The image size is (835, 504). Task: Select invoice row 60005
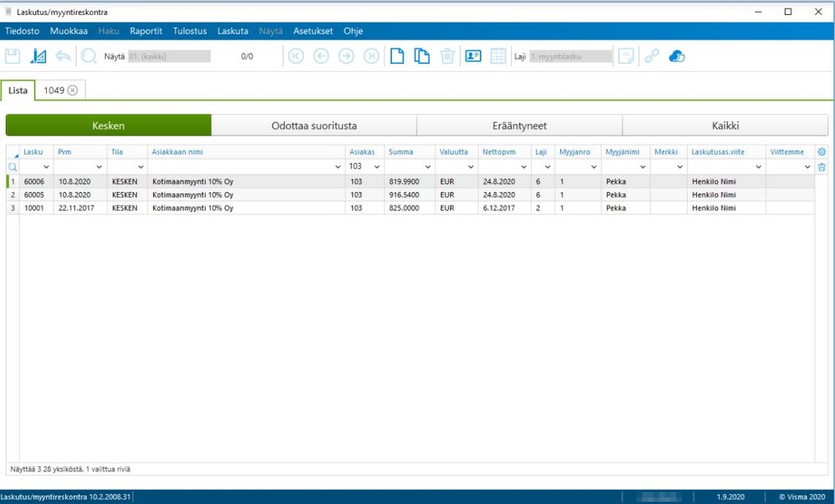[x=410, y=195]
